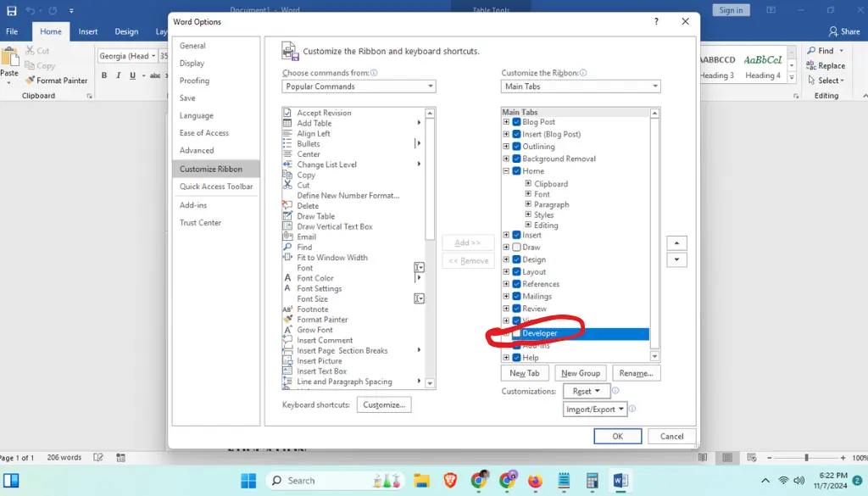This screenshot has width=868, height=496.
Task: Uncheck Insert (Blog Post) checkbox
Action: tap(516, 134)
